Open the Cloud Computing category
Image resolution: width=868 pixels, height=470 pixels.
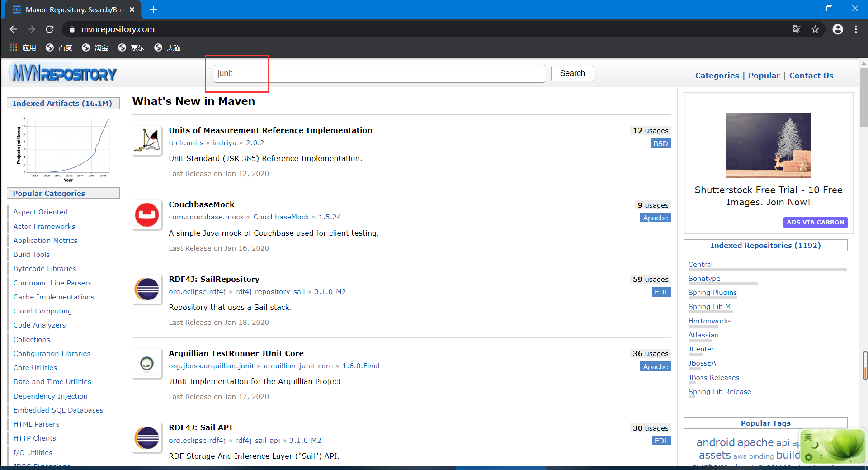click(x=42, y=311)
